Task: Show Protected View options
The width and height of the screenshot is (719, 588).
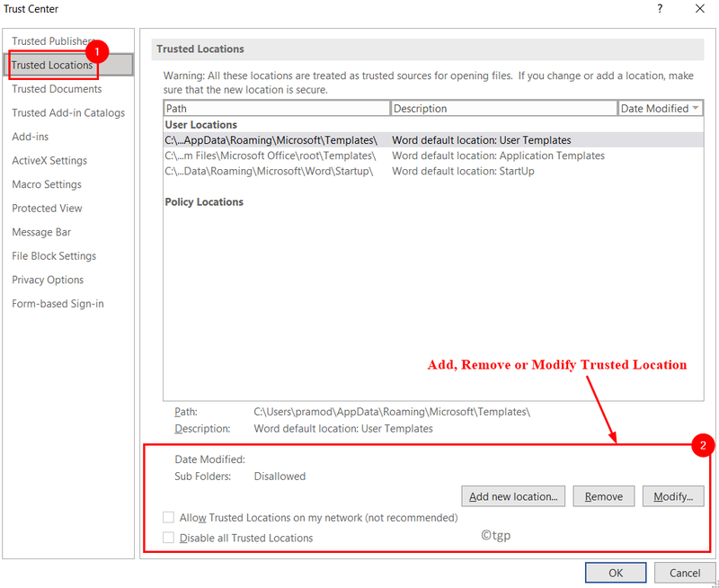Action: [47, 209]
